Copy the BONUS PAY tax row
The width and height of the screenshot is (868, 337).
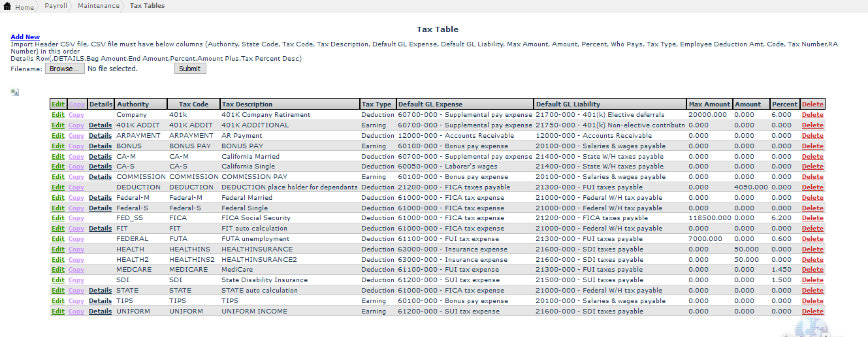76,146
